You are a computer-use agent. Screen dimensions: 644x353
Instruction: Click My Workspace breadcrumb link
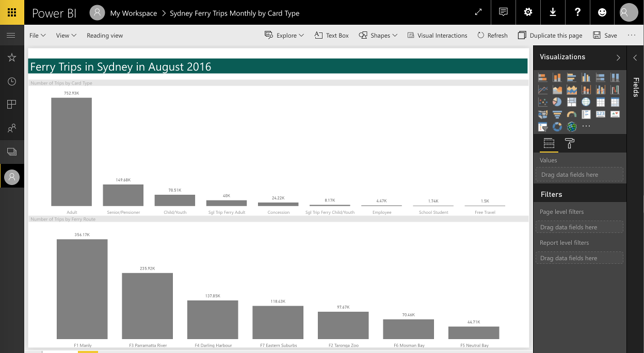(133, 13)
